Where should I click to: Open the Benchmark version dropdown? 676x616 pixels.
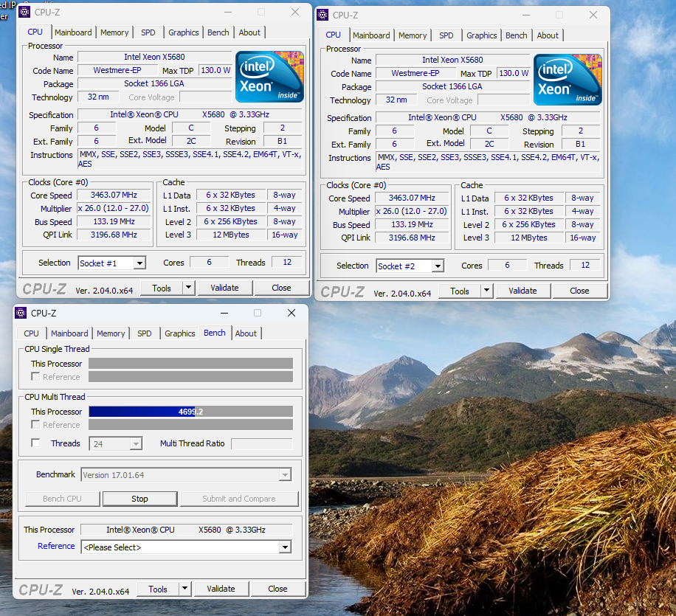point(285,475)
